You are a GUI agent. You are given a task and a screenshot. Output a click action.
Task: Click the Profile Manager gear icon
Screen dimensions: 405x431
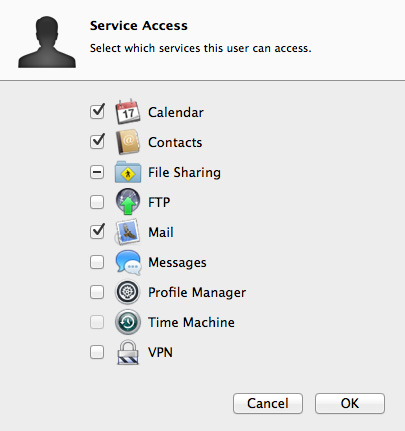coord(128,292)
